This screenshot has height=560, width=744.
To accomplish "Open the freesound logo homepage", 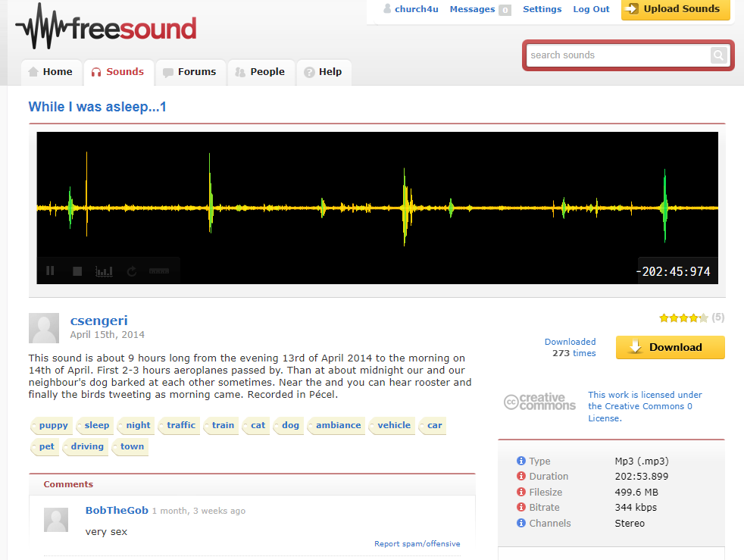I will (106, 27).
